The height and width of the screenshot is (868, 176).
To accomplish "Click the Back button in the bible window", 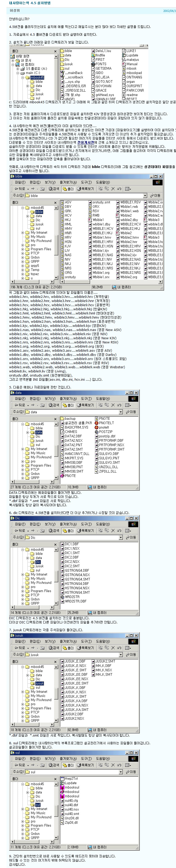I will coord(20,189).
